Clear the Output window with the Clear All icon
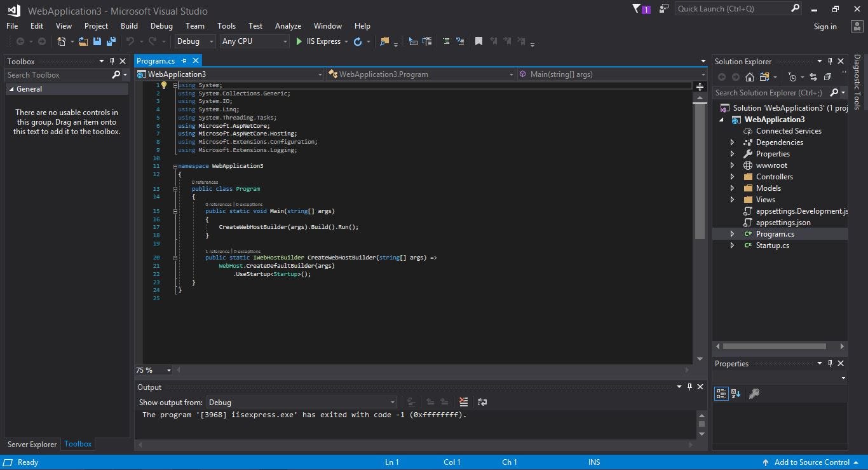This screenshot has height=470, width=868. [x=463, y=402]
